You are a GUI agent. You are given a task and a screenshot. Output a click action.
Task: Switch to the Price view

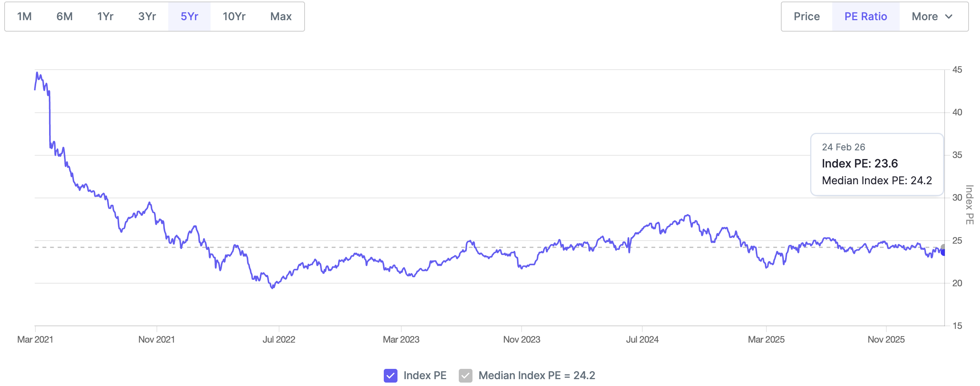[x=806, y=16]
